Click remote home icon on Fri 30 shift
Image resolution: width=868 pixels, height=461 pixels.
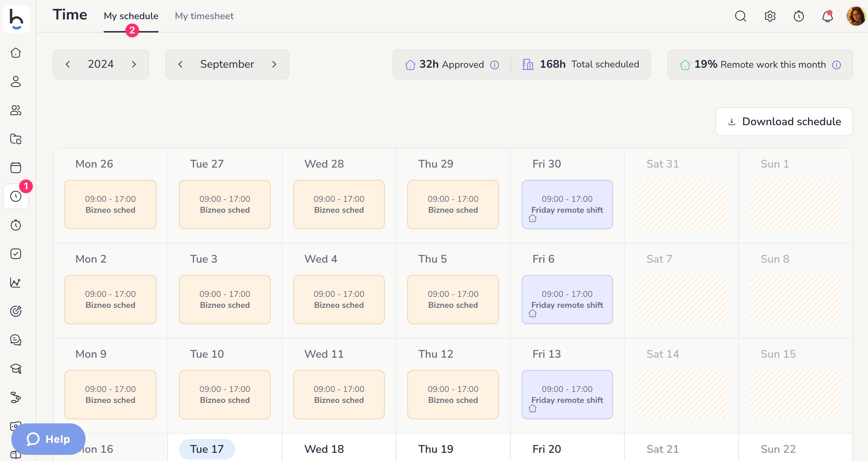[533, 218]
